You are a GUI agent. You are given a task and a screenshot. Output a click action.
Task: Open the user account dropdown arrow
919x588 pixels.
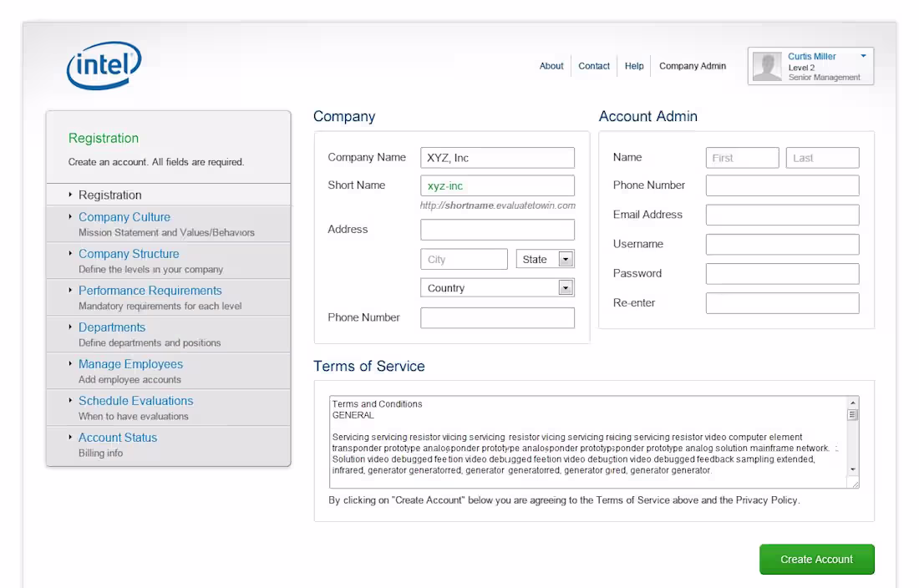[863, 56]
